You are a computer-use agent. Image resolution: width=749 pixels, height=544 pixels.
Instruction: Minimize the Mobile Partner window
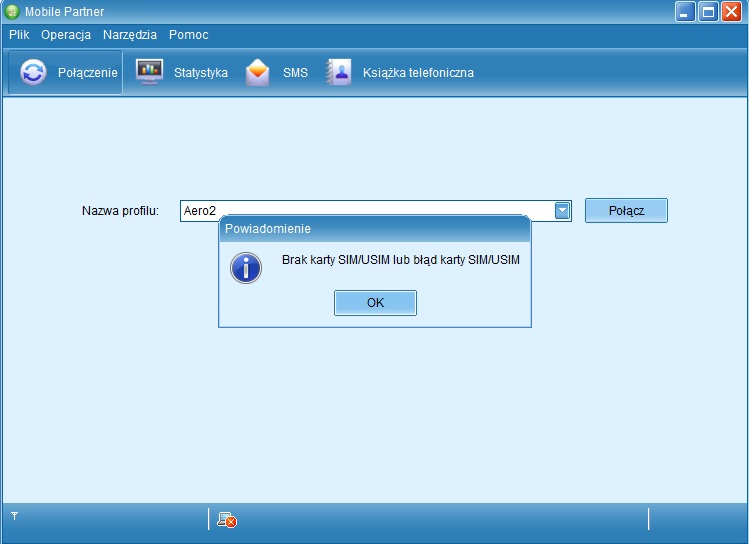point(685,12)
